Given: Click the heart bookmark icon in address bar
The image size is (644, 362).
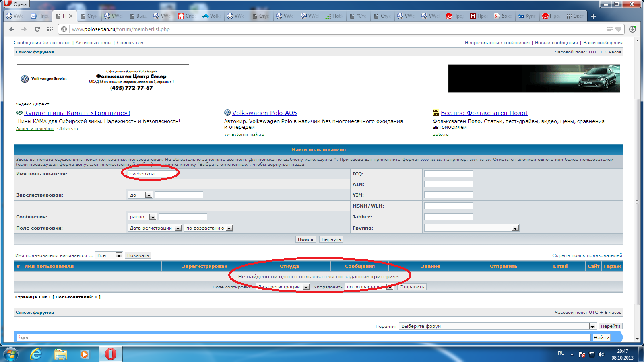Looking at the screenshot, I should [618, 29].
